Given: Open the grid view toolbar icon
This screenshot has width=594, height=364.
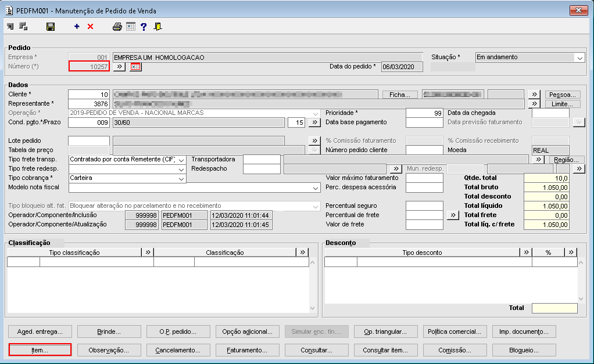Looking at the screenshot, I should (131, 27).
